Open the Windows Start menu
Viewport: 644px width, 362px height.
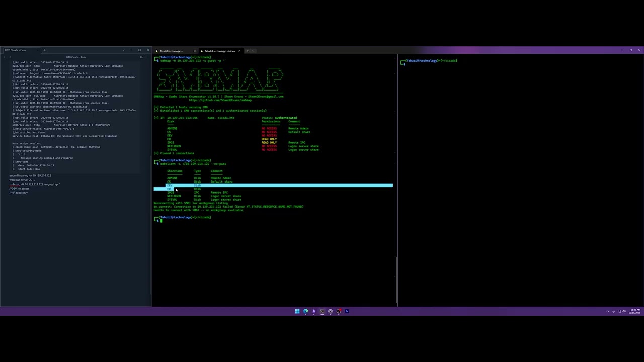(x=297, y=311)
